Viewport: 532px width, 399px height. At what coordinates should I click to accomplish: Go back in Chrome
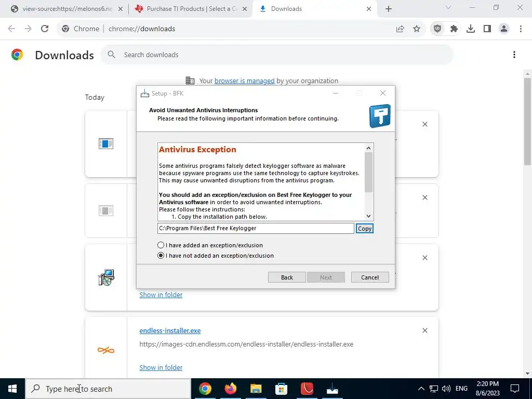click(x=11, y=29)
